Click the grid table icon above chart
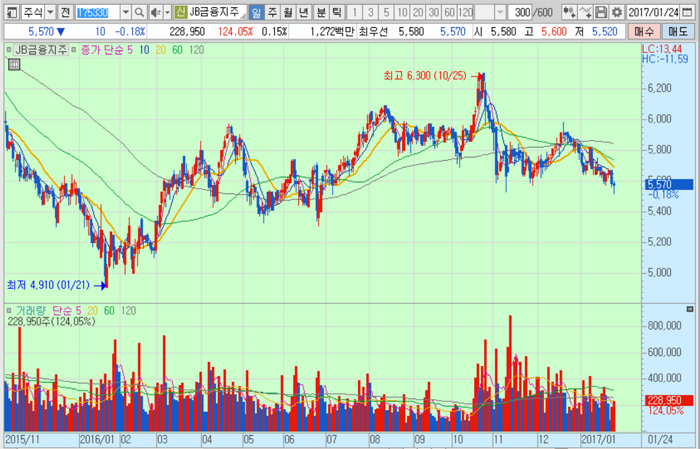The image size is (700, 449). (14, 64)
